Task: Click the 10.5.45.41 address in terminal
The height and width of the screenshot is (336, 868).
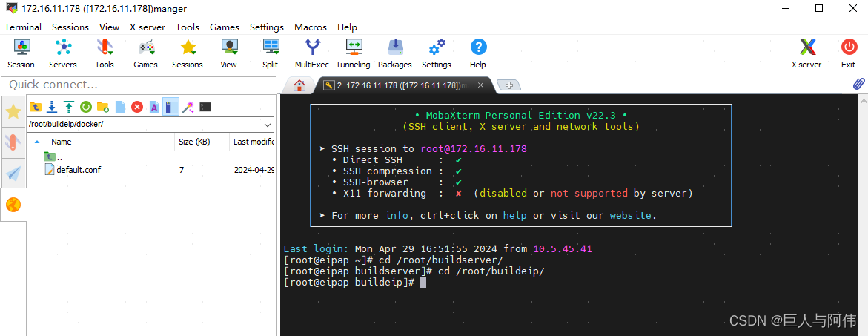Action: (563, 249)
